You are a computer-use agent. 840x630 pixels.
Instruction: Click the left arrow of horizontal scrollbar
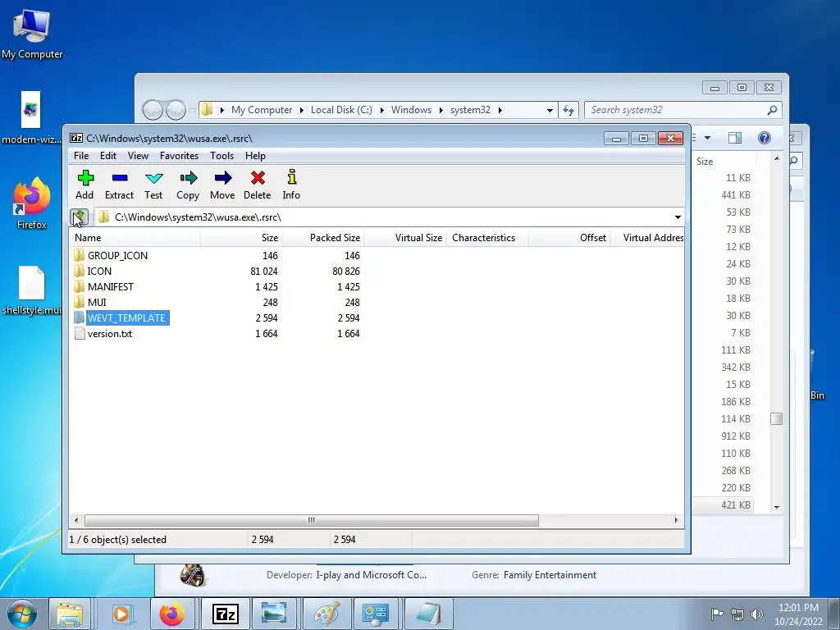76,520
